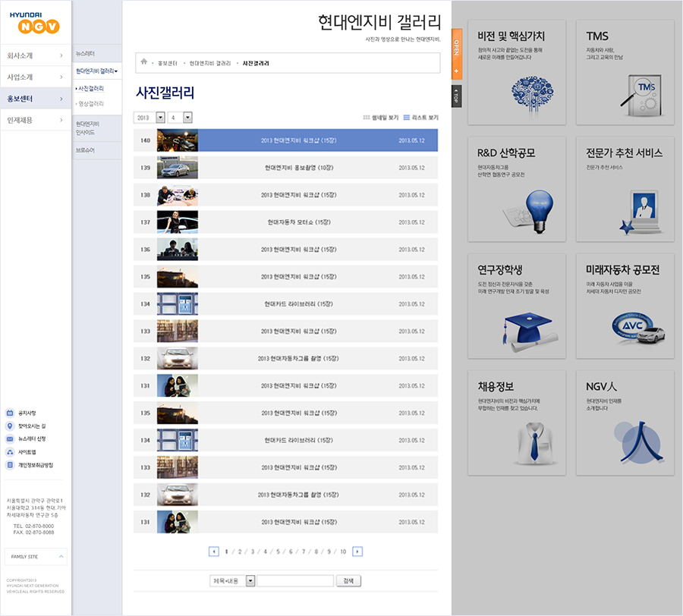
Task: Expand 홍보센터 using its chevron arrow
Action: tap(61, 99)
